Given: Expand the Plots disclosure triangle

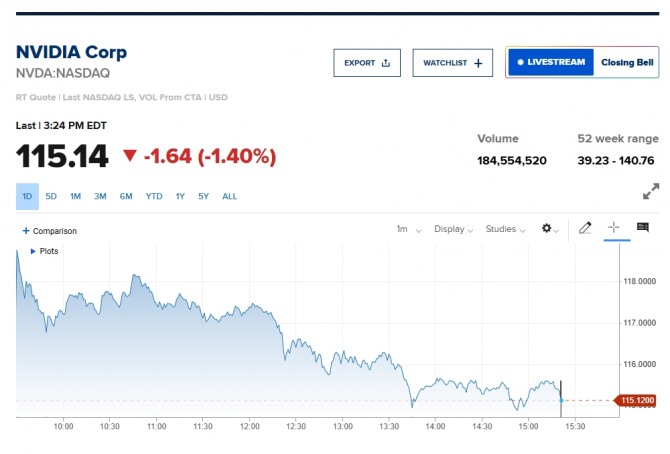Looking at the screenshot, I should click(34, 251).
